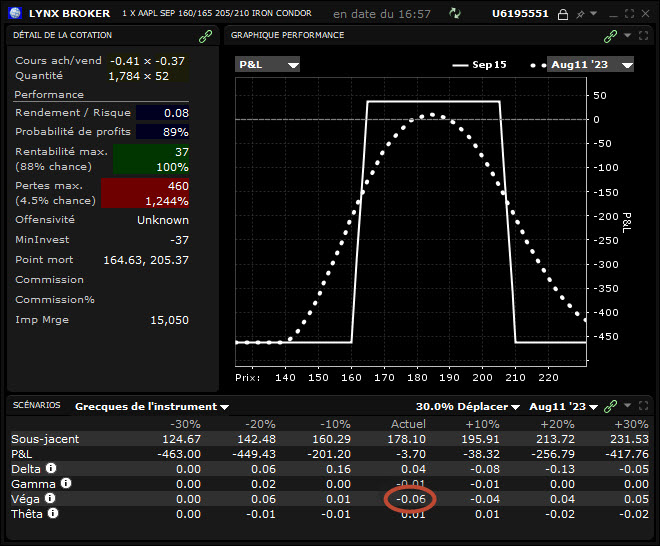Click the Thêta info icon

tap(53, 513)
